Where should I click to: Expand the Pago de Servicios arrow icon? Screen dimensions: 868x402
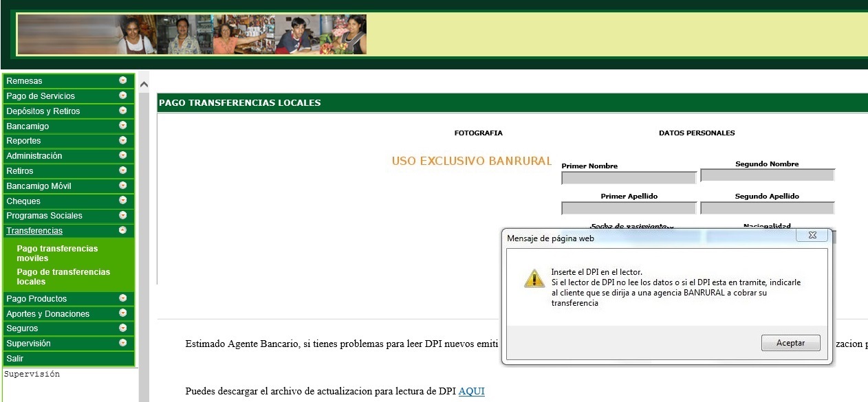click(123, 96)
